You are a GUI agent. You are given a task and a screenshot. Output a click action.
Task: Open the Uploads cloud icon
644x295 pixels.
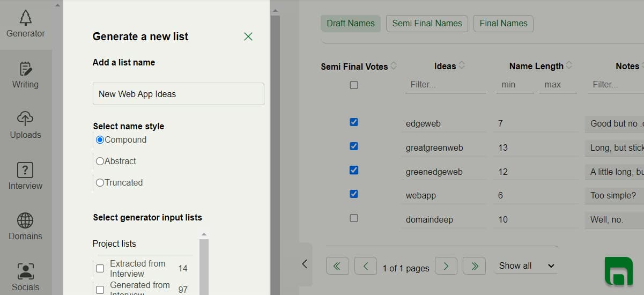[x=25, y=119]
